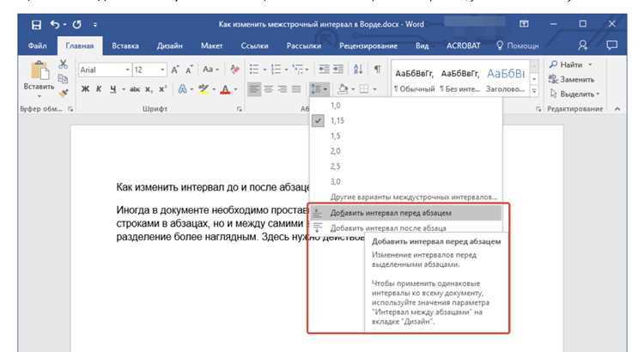The image size is (644, 352).
Task: Decrease the paragraph indent
Action: (324, 70)
